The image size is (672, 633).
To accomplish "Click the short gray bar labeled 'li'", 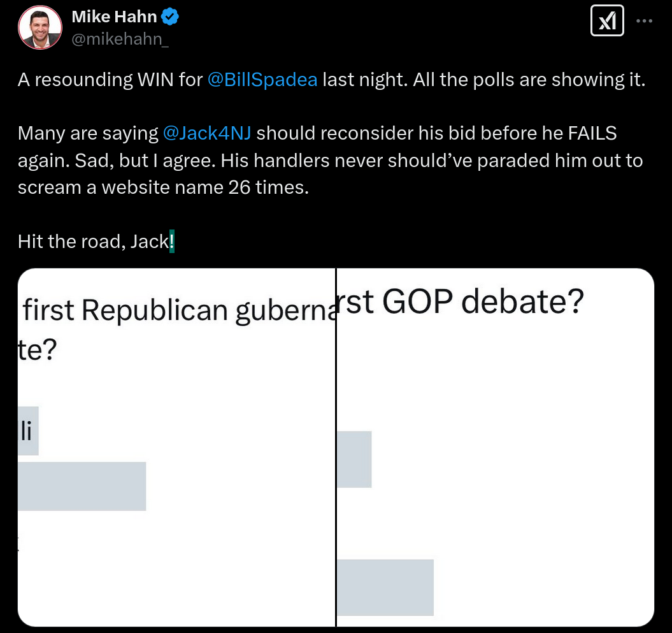I will coord(28,430).
